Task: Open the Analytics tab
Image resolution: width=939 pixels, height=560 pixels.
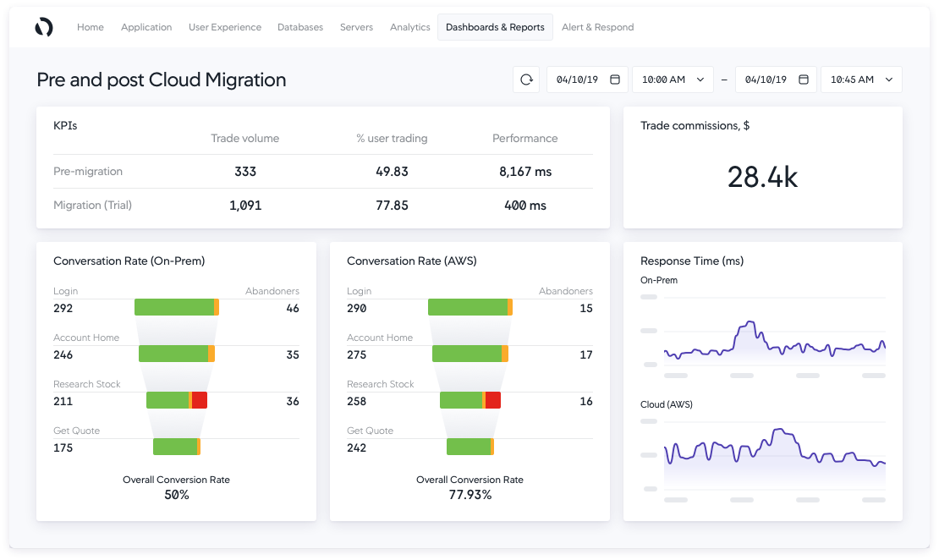Action: tap(409, 27)
